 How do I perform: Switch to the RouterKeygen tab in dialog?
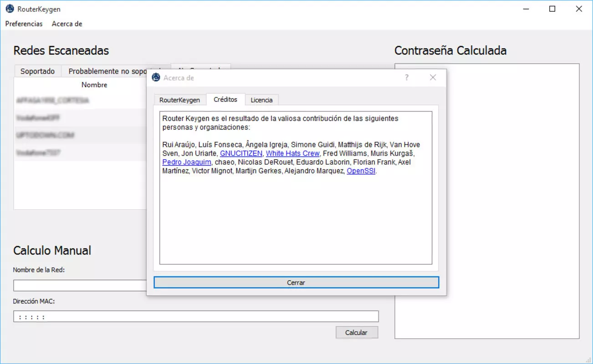[179, 100]
